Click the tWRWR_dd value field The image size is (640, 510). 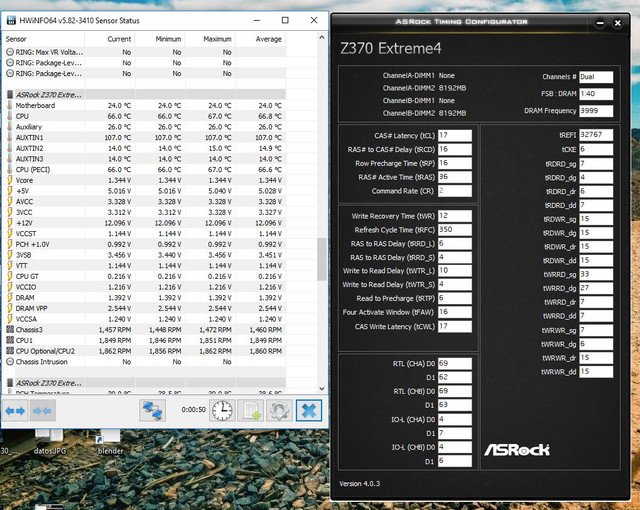click(x=596, y=372)
